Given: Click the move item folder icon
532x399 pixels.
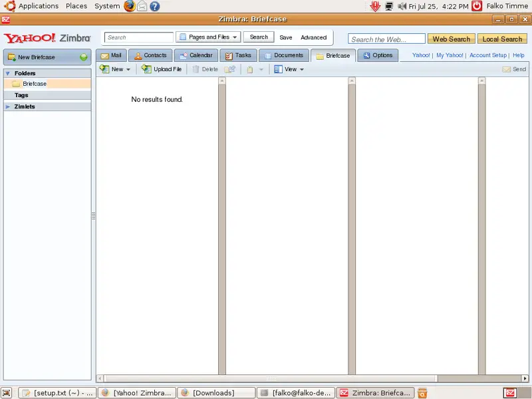Looking at the screenshot, I should [x=229, y=69].
